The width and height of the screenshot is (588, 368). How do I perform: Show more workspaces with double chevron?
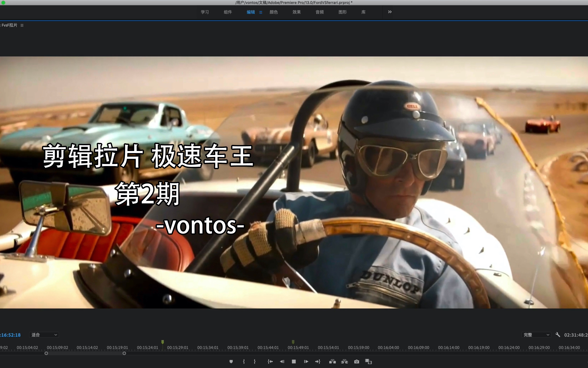390,12
